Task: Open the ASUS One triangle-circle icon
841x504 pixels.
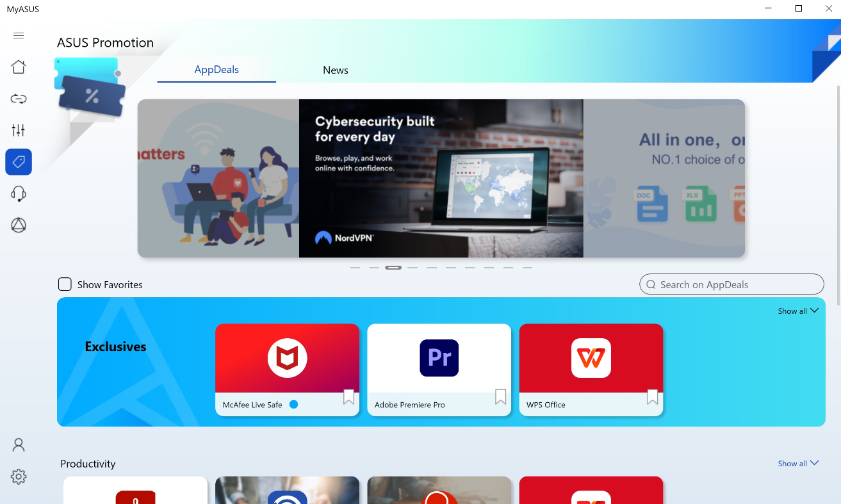Action: [19, 225]
